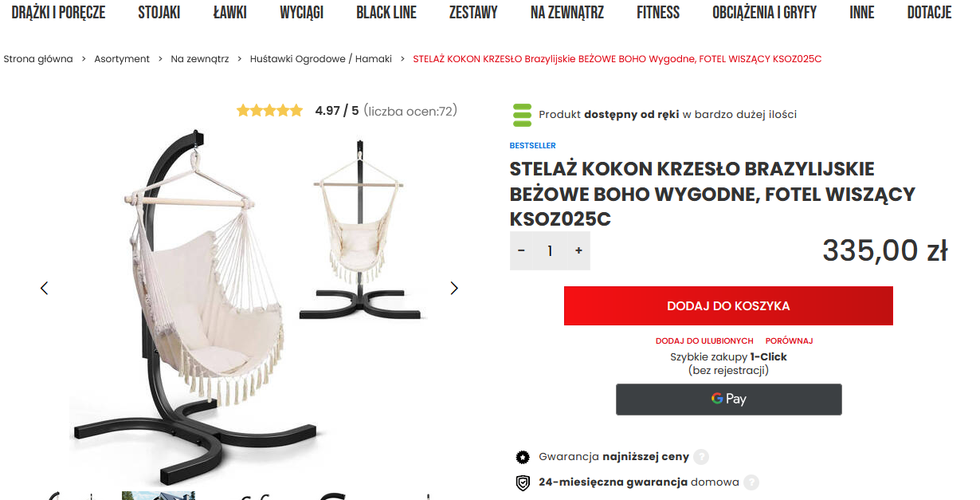Open the Drążki i Poręcze menu
The height and width of the screenshot is (500, 980).
tap(58, 13)
